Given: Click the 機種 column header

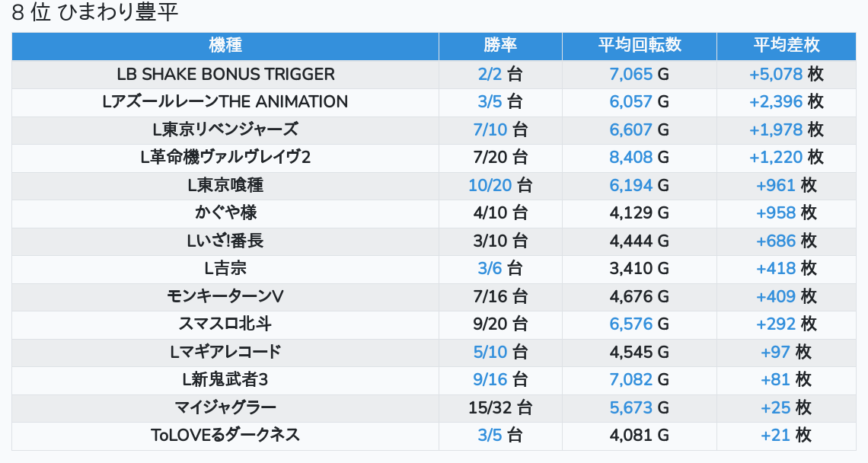Looking at the screenshot, I should tap(225, 46).
